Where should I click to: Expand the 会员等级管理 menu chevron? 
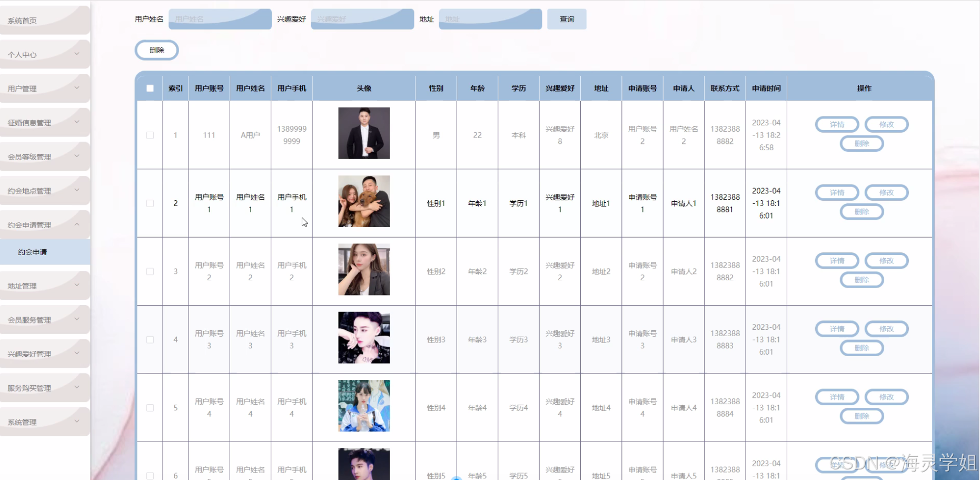click(x=77, y=156)
